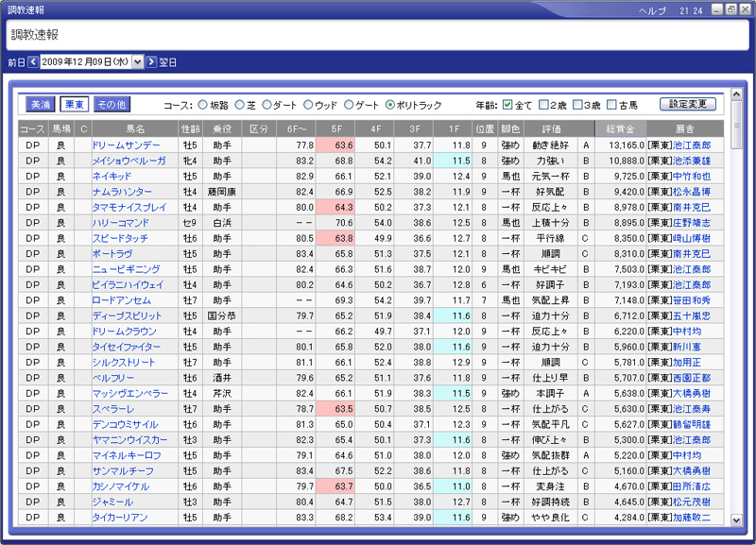Click the 設定変更 button
The image size is (756, 545).
coord(687,104)
